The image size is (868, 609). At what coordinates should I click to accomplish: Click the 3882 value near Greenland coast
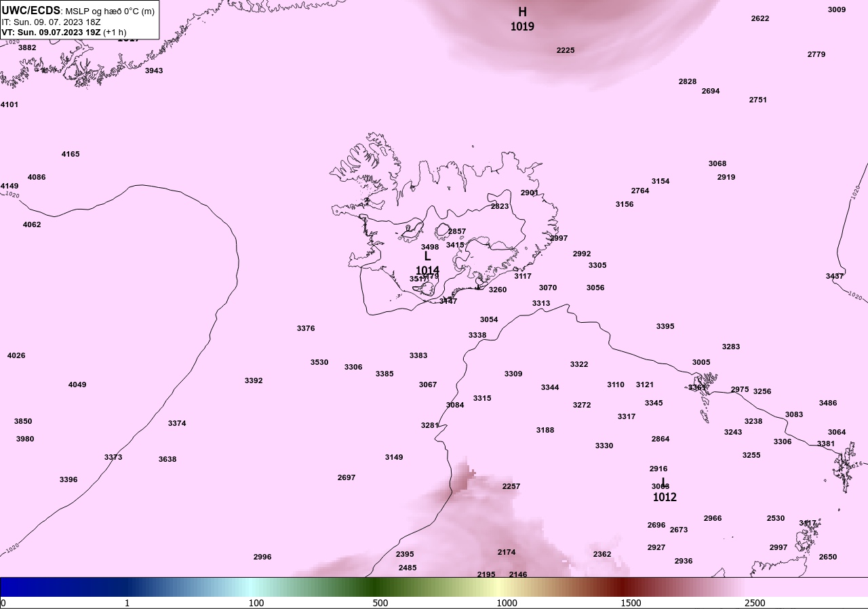click(27, 47)
